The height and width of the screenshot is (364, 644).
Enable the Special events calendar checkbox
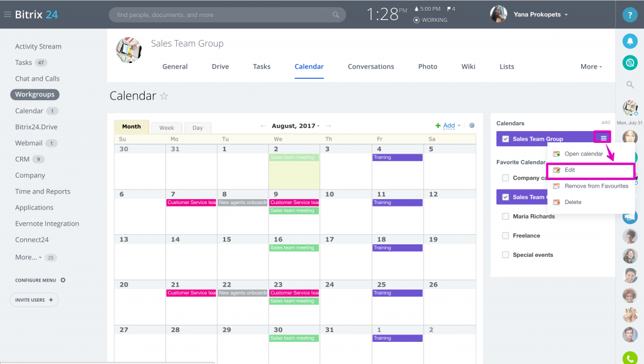[x=506, y=255]
